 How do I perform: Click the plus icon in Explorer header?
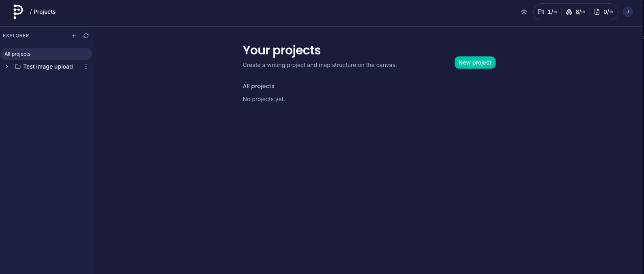coord(74,36)
